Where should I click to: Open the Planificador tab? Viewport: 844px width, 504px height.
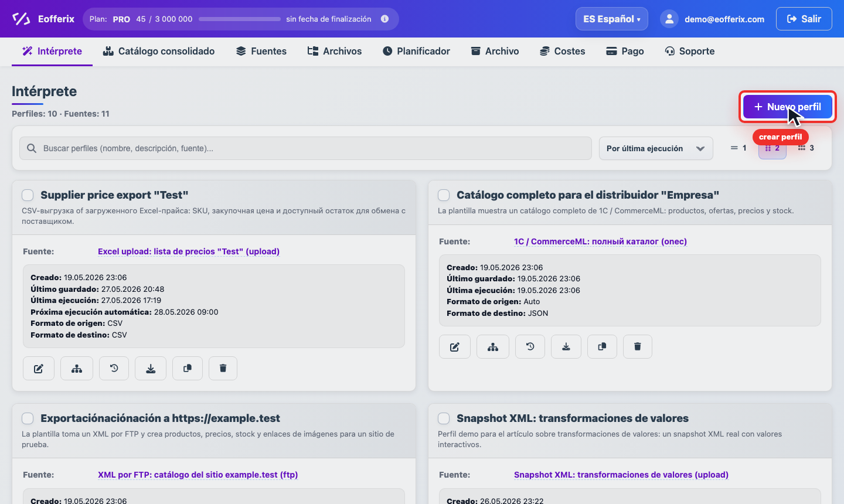pos(416,52)
